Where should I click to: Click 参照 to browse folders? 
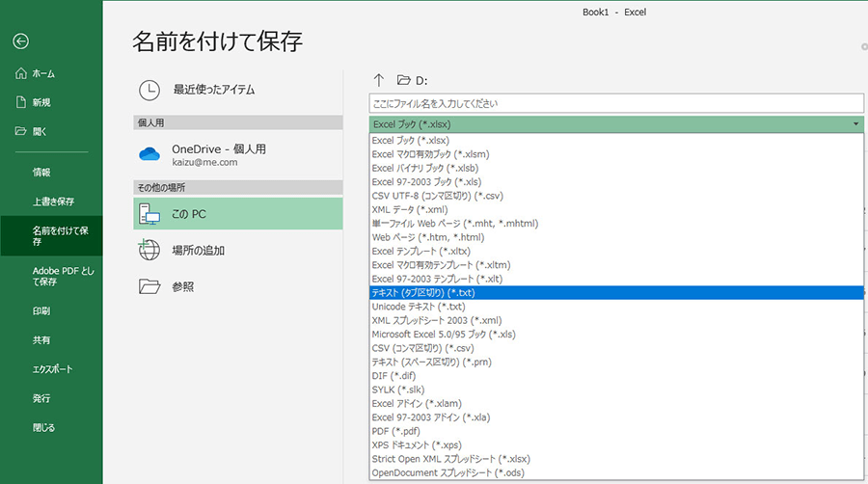[238, 286]
